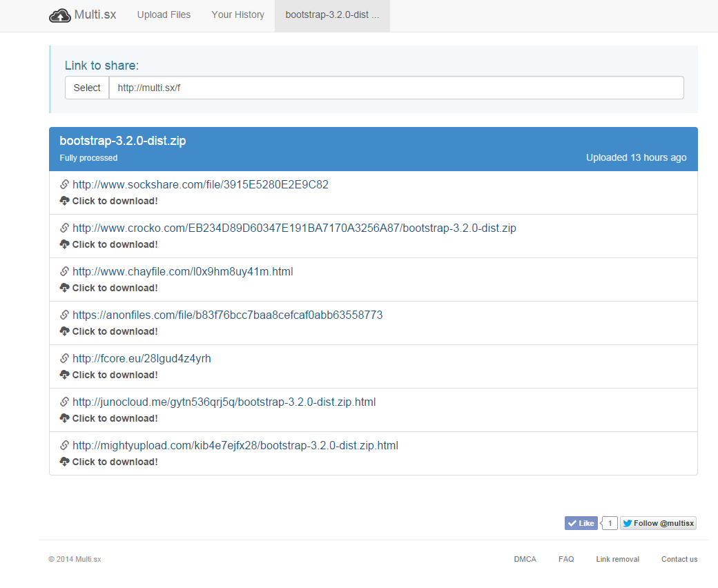This screenshot has height=588, width=718.
Task: Click the cloud download icon under the junocloud link
Action: coord(65,418)
